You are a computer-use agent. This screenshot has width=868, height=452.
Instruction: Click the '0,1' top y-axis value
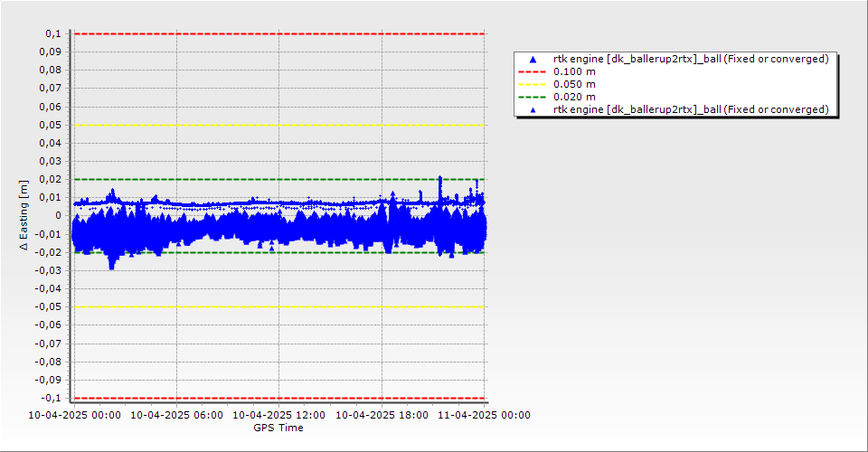53,33
